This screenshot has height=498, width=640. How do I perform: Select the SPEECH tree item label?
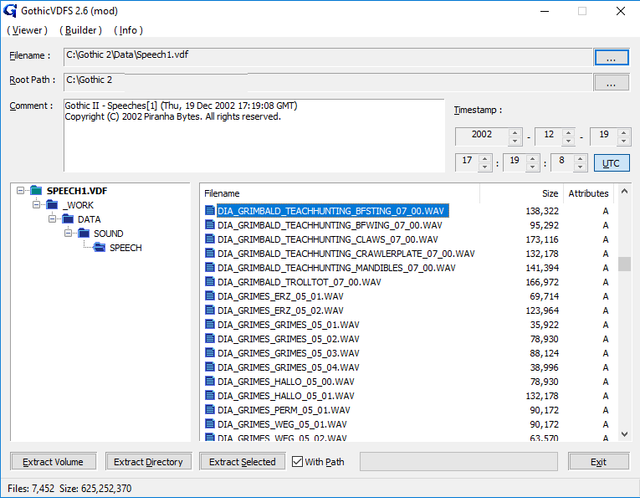click(x=126, y=248)
